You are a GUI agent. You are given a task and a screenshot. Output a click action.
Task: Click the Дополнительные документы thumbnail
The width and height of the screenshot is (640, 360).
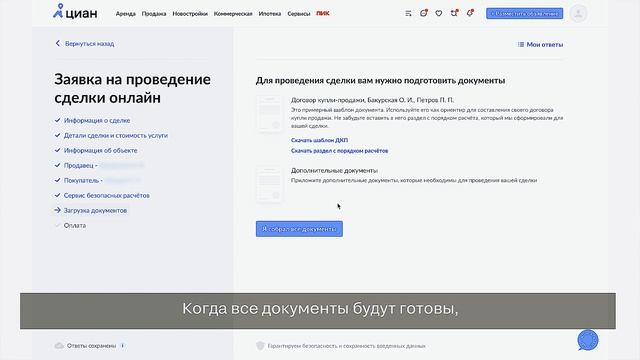[269, 184]
